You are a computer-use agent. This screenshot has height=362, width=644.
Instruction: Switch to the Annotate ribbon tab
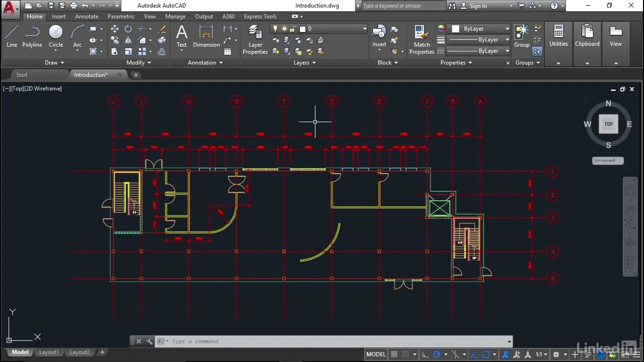(x=87, y=17)
